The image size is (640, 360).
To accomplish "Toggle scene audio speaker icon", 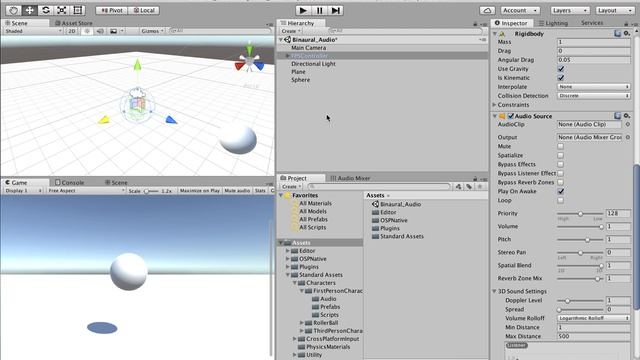I will point(100,31).
